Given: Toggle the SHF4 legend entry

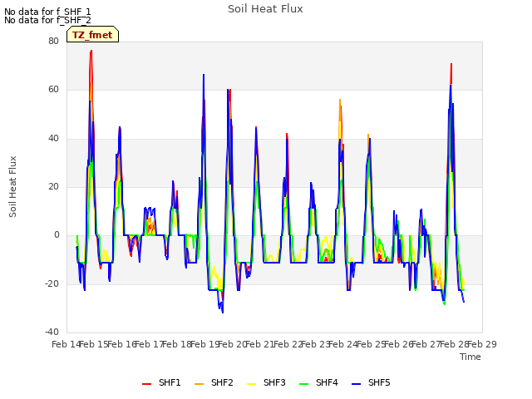Looking at the screenshot, I should pyautogui.click(x=318, y=382).
